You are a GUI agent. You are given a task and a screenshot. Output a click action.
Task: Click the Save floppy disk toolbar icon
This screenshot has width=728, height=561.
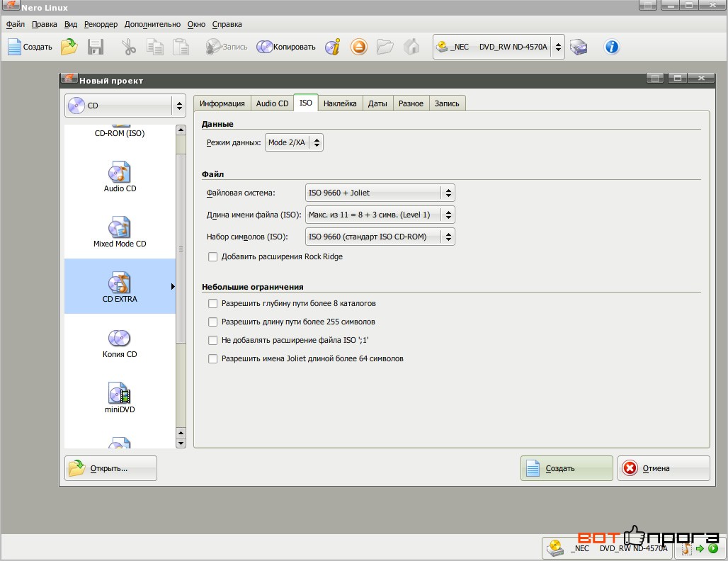tap(96, 47)
